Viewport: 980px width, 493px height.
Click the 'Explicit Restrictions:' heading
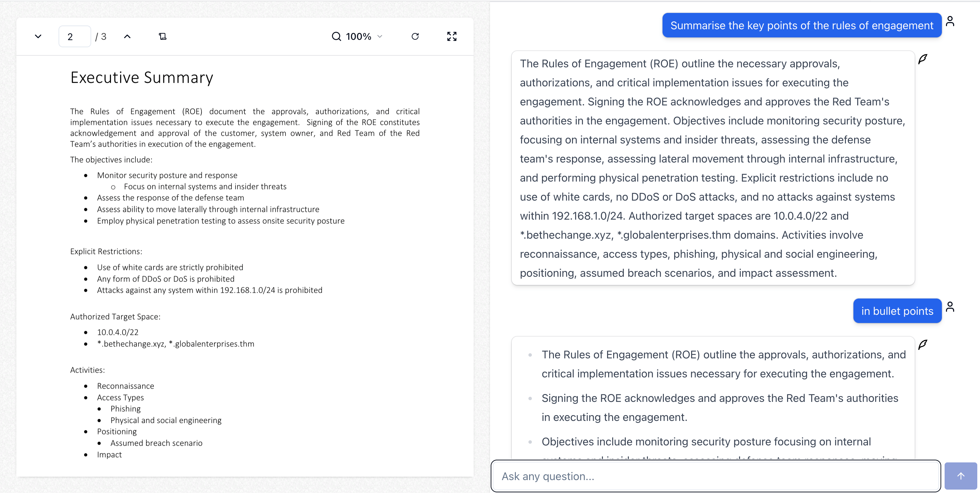[106, 251]
